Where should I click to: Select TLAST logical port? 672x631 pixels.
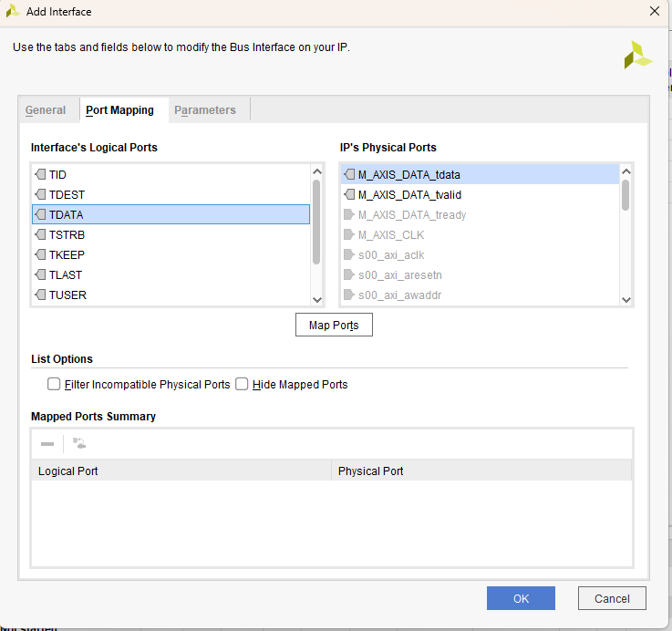pyautogui.click(x=171, y=274)
